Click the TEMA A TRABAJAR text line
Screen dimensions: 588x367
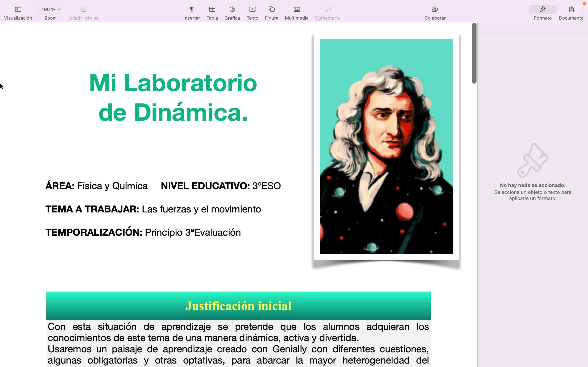[153, 209]
